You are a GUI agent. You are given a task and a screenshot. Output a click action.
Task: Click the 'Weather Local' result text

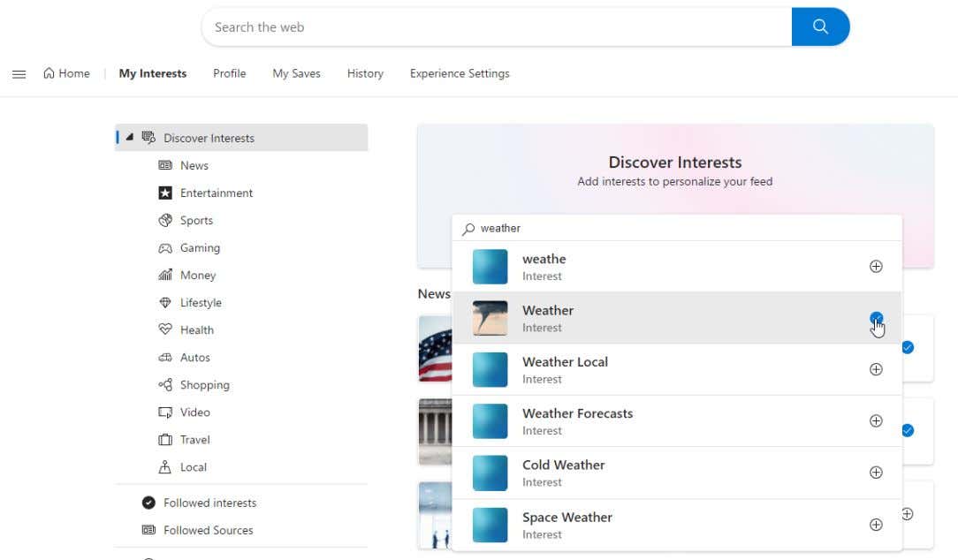coord(565,361)
